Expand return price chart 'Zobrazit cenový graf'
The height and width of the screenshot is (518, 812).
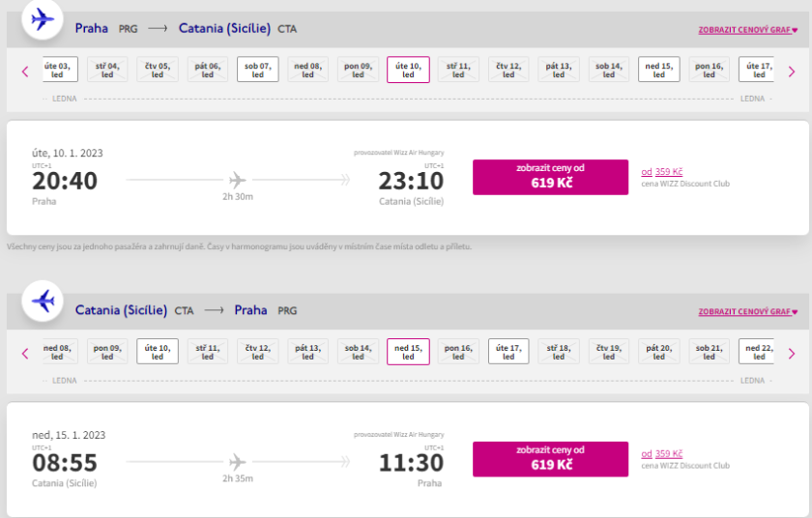pyautogui.click(x=747, y=312)
